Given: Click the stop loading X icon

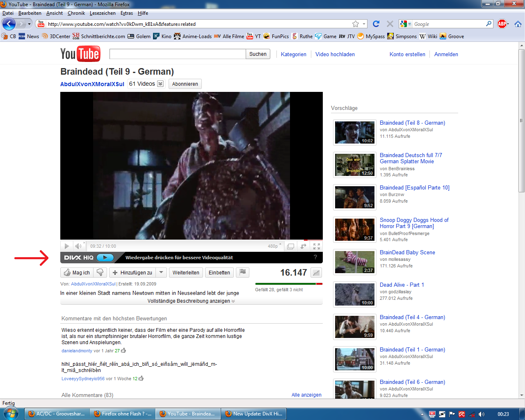Looking at the screenshot, I should click(x=390, y=24).
